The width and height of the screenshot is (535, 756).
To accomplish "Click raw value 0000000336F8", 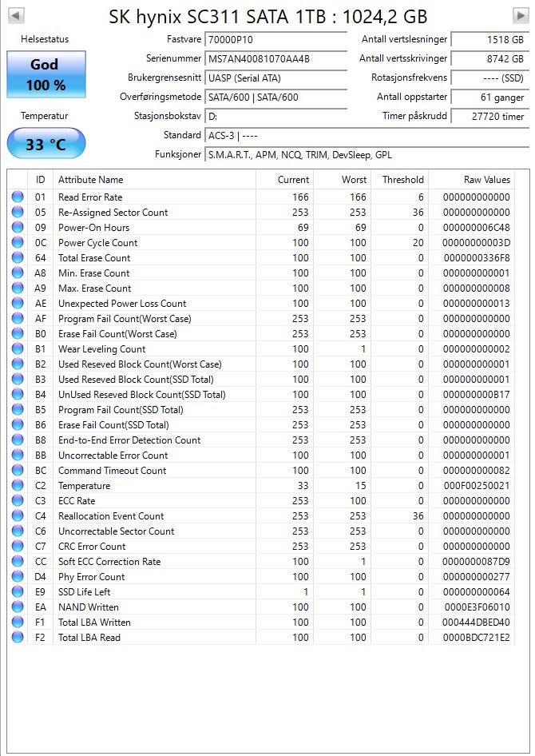I will (x=477, y=258).
